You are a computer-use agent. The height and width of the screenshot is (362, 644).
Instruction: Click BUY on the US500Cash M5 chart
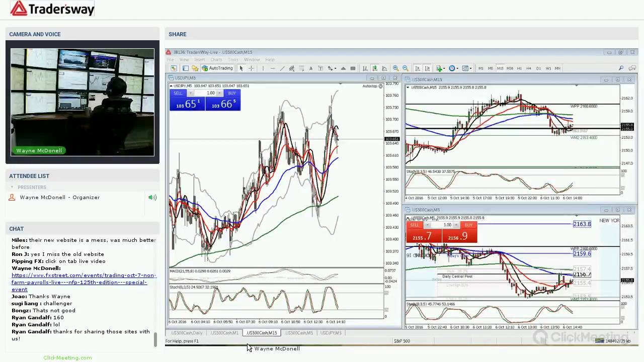[468, 225]
